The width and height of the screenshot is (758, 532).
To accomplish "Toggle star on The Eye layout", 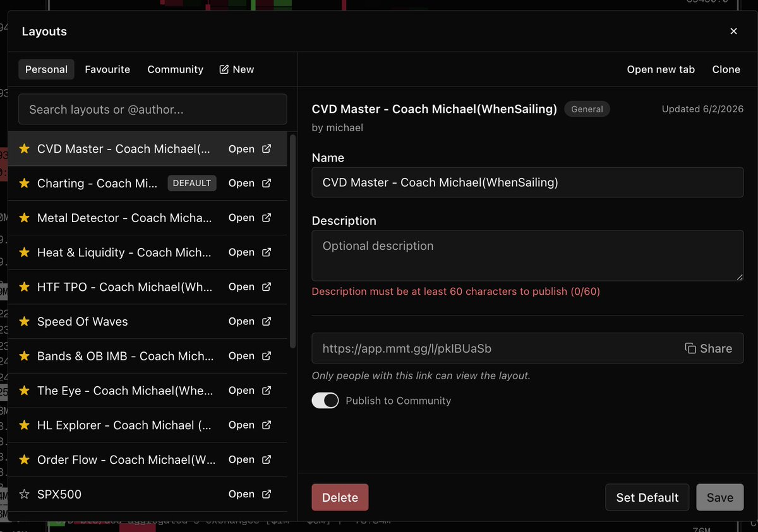I will 24,391.
